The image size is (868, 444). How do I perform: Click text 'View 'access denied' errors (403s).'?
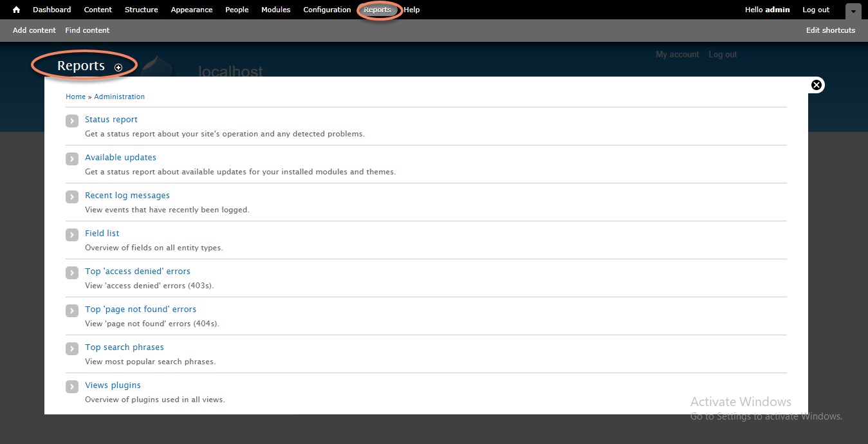coord(149,286)
